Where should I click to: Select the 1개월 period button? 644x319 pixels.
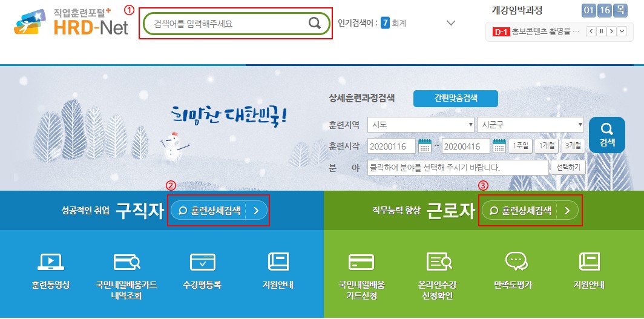tap(547, 145)
